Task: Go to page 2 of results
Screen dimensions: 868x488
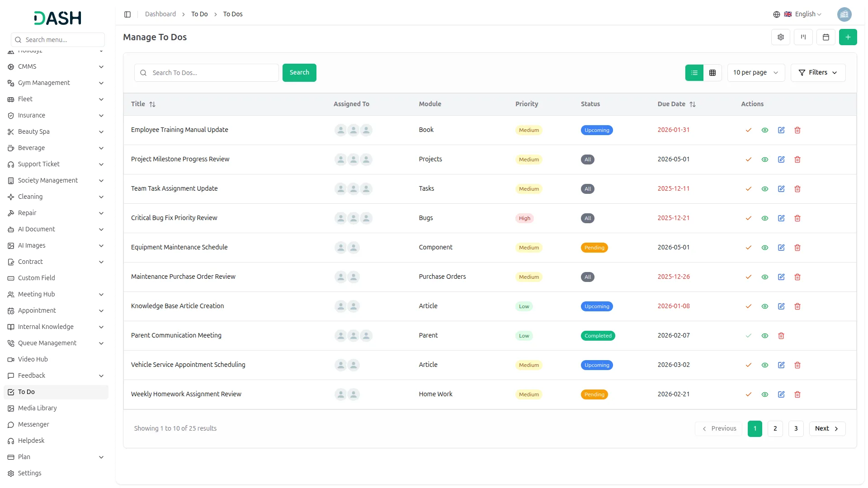Action: [775, 429]
